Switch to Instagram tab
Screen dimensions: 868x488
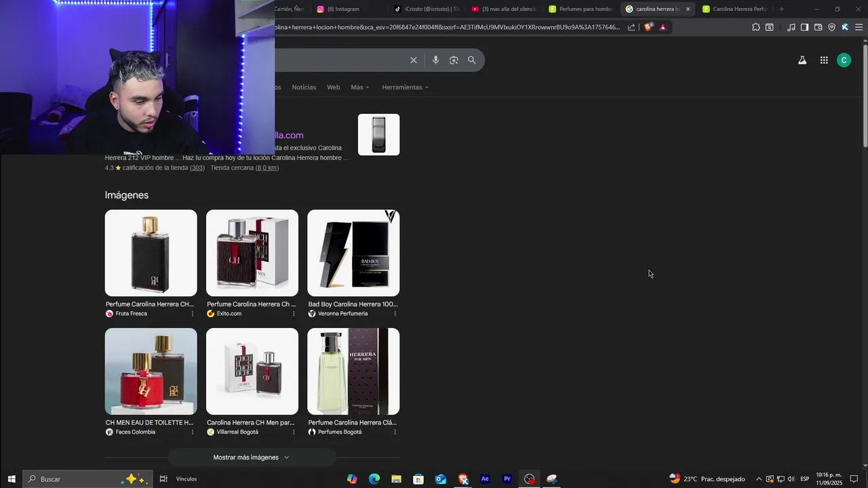tap(349, 9)
